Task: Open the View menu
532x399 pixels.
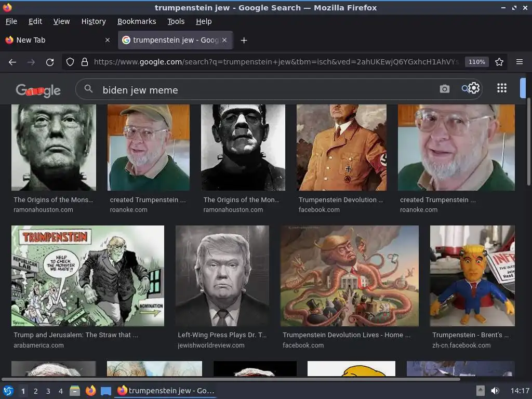Action: click(61, 21)
